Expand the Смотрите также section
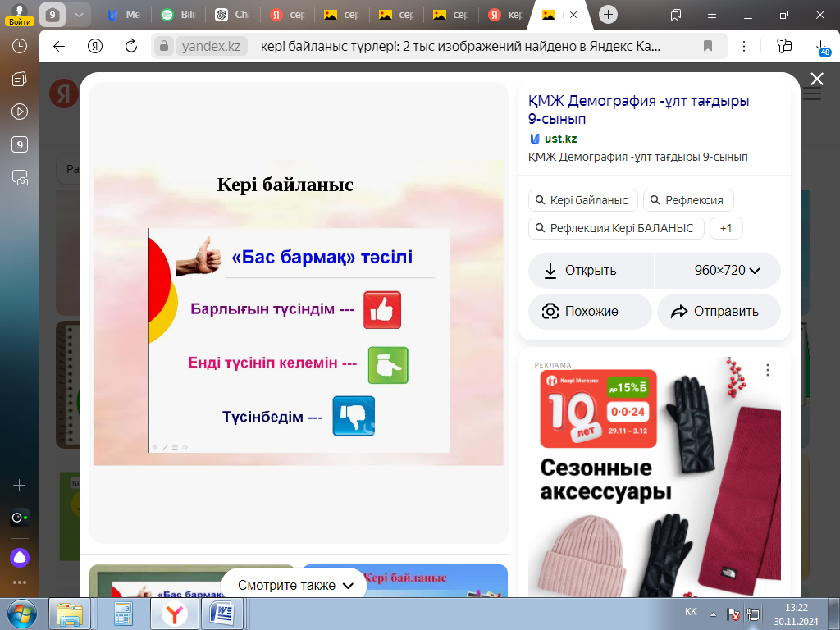The height and width of the screenshot is (630, 840). click(x=294, y=586)
